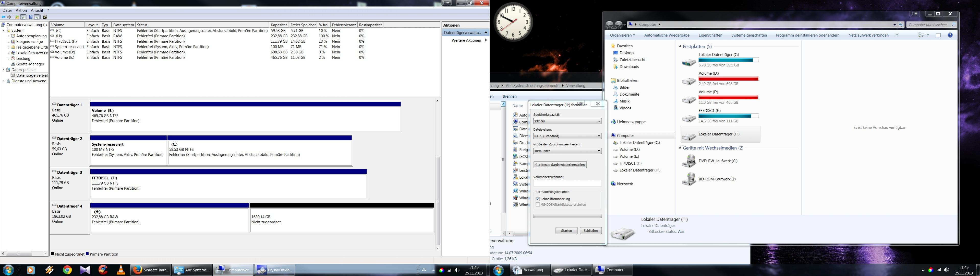The image size is (980, 276).
Task: Open the Zuordnungseinheiten 4096 Bytes dropdown
Action: (x=567, y=151)
